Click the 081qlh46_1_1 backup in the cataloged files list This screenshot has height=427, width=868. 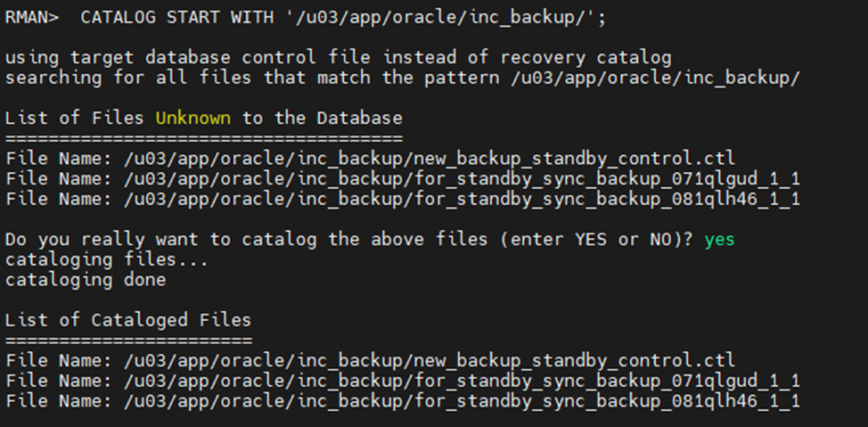402,401
